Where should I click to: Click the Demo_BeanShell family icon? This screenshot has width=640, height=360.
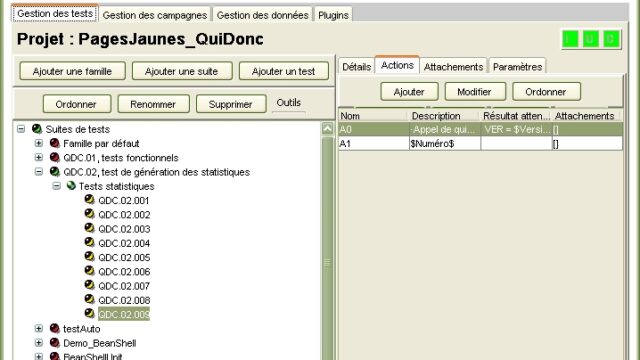pyautogui.click(x=55, y=343)
